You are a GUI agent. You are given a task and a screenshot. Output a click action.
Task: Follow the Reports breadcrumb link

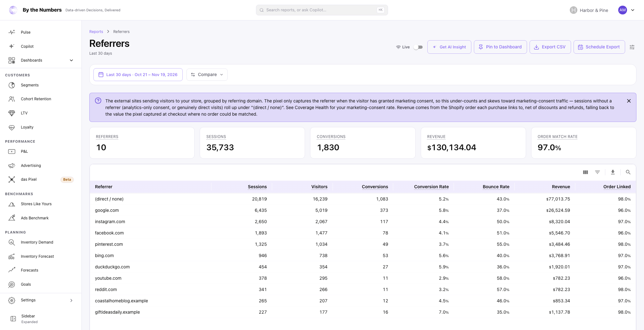[x=96, y=32]
